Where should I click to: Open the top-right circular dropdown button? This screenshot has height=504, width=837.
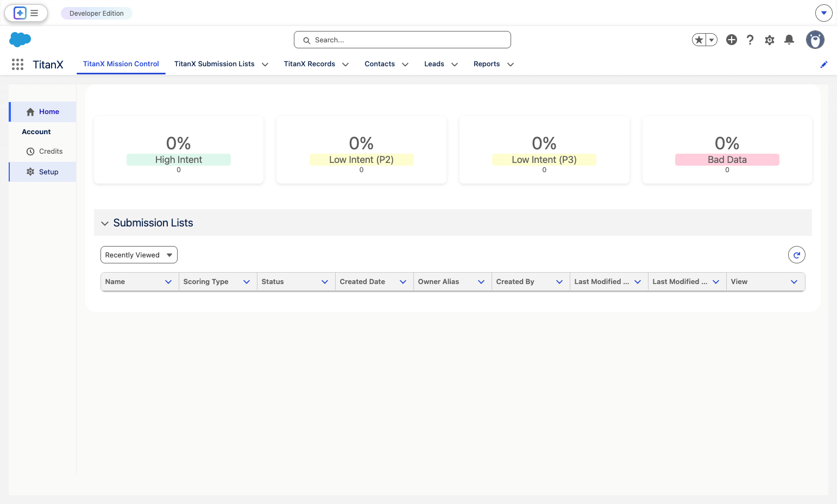(824, 13)
